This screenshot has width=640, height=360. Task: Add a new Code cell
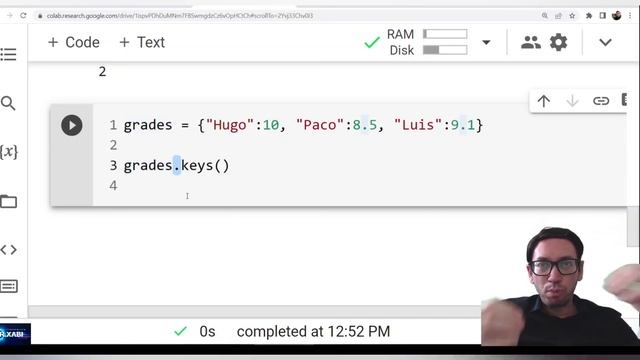pyautogui.click(x=73, y=42)
